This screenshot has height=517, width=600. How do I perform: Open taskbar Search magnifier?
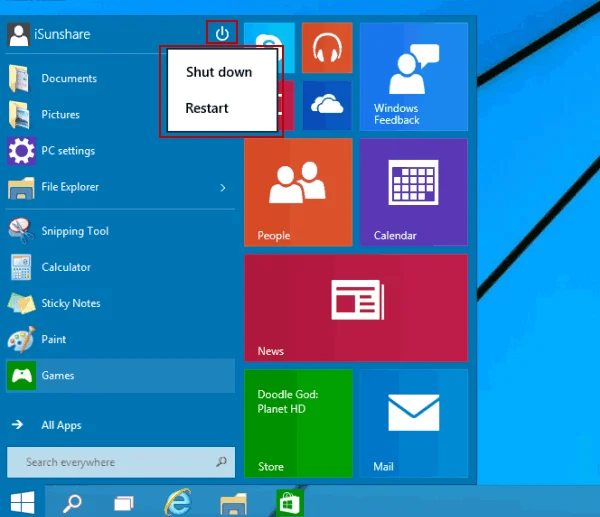(72, 502)
